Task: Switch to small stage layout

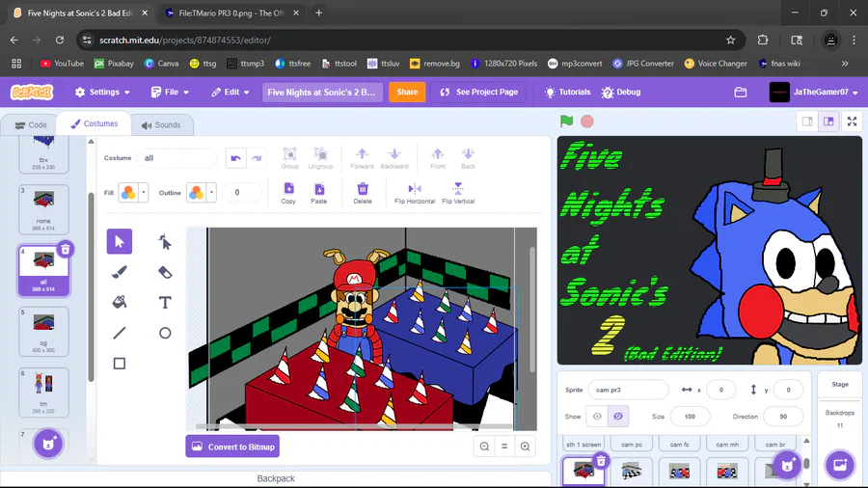Action: point(807,122)
